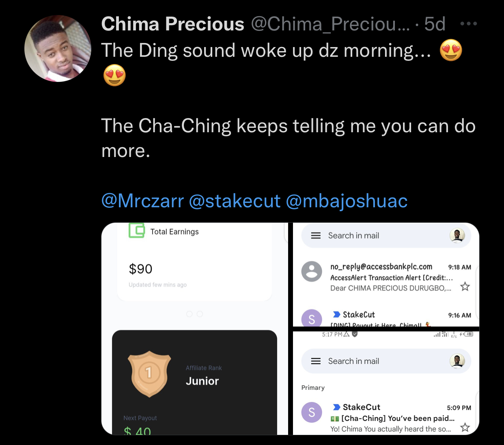The height and width of the screenshot is (445, 504).
Task: Open the @Mrczarr mention link
Action: click(x=142, y=201)
